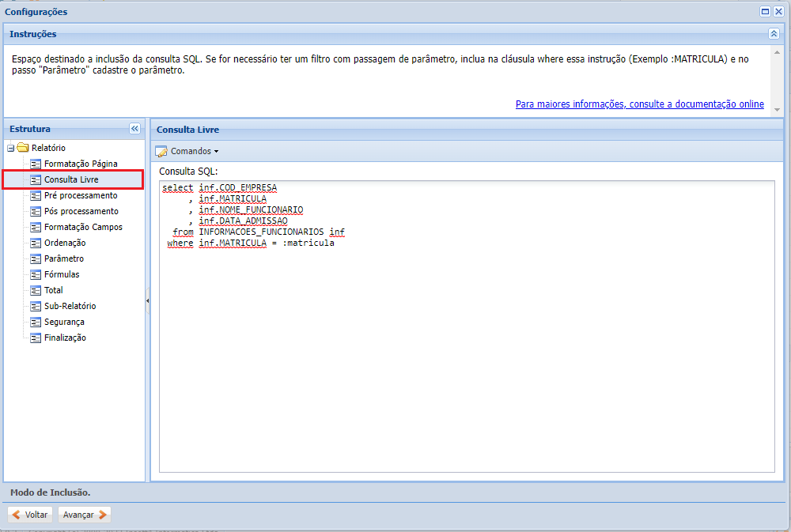Collapse the Relatório tree node
Screen dimensions: 791x532
point(11,148)
